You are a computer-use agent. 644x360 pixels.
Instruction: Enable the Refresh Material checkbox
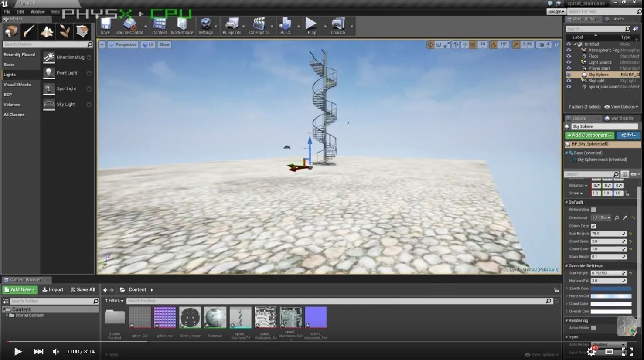point(593,210)
